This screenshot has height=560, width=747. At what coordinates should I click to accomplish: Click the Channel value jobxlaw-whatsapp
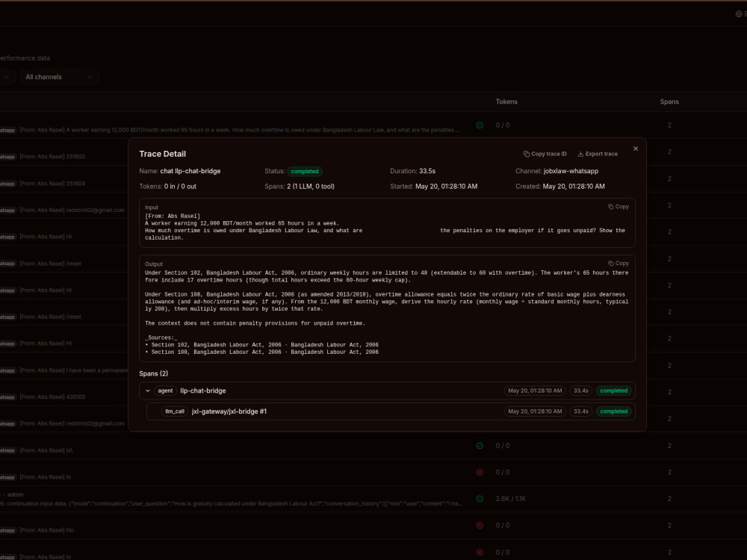point(571,171)
